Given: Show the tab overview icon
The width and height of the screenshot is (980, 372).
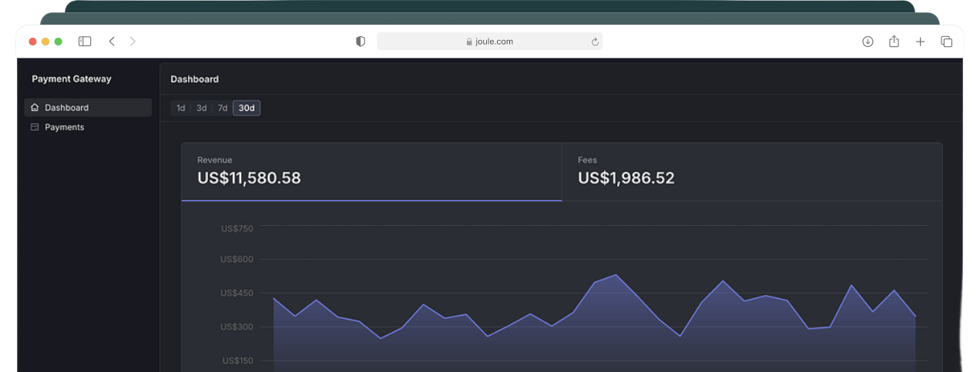Looking at the screenshot, I should pyautogui.click(x=946, y=42).
